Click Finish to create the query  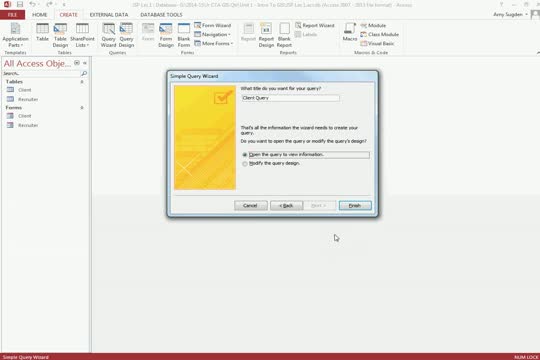pos(355,206)
